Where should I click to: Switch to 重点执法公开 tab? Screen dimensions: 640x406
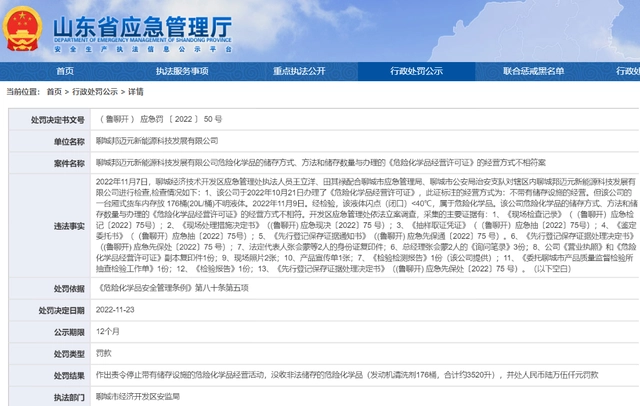(x=299, y=71)
